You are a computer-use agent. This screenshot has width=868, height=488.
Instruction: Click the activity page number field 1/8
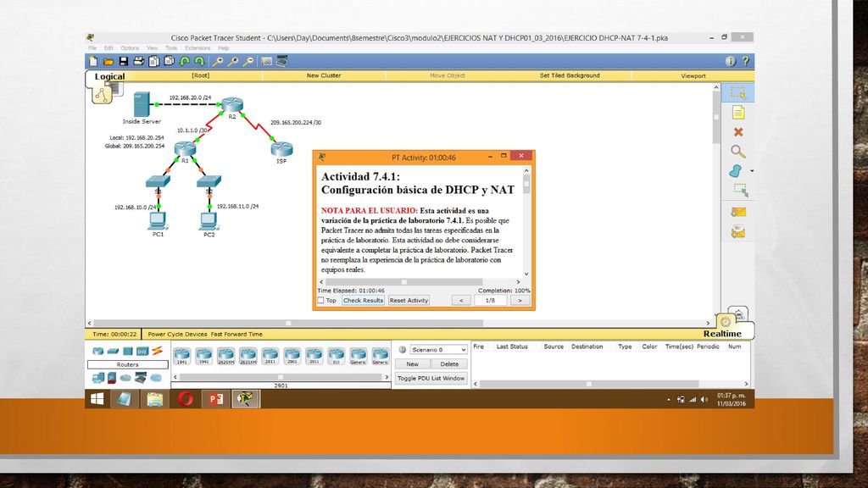pos(491,301)
